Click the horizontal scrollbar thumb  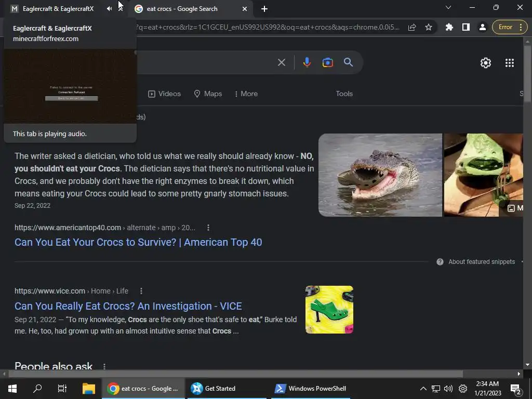point(235,374)
